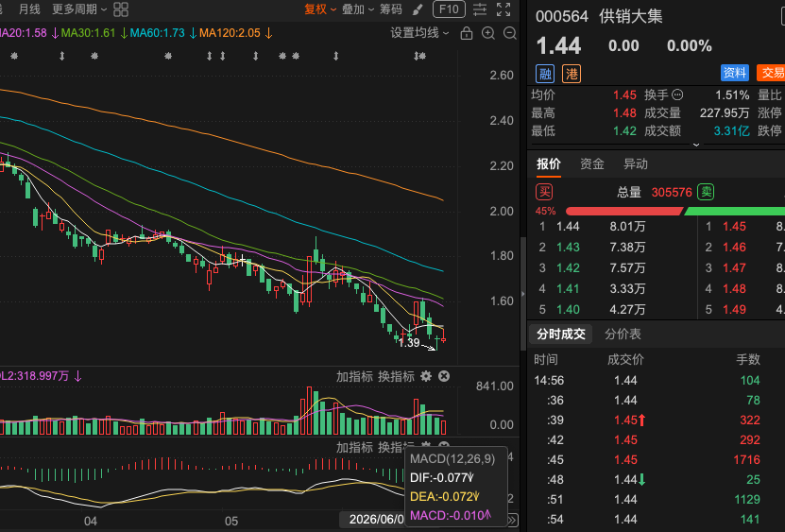Screen dimensions: 785x532
Task: Click the 最高 1.48 value
Action: (624, 113)
